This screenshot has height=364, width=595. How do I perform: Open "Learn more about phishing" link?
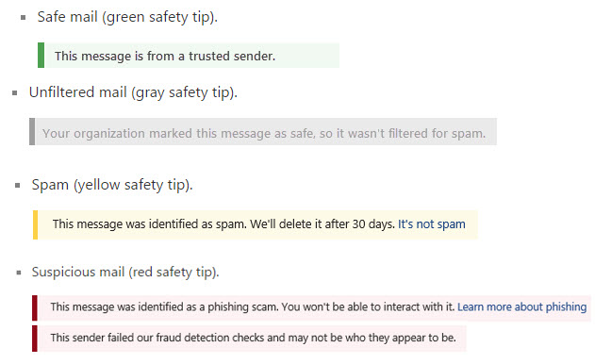click(521, 306)
